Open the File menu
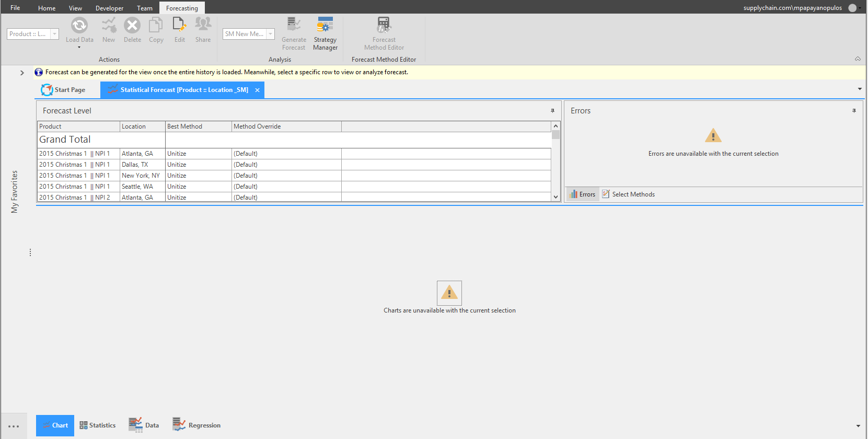The width and height of the screenshot is (868, 439). (15, 8)
